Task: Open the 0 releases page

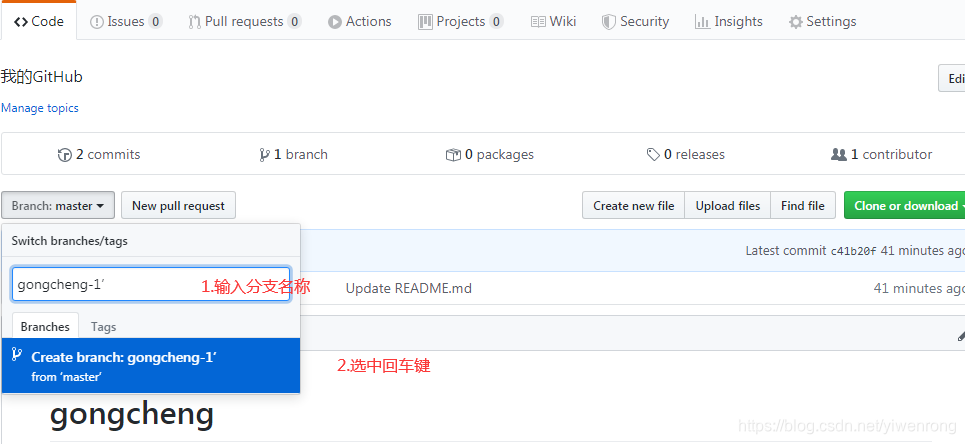Action: tap(686, 155)
